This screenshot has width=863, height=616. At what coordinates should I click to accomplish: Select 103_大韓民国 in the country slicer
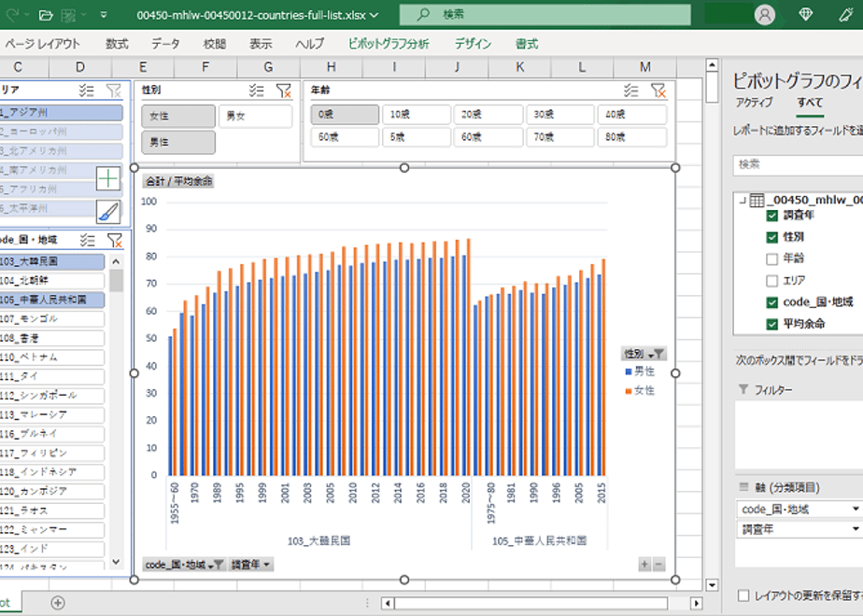pos(51,261)
